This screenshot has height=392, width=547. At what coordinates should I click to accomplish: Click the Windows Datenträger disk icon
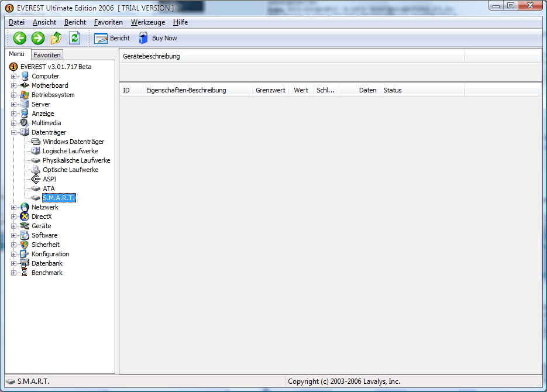tap(36, 142)
